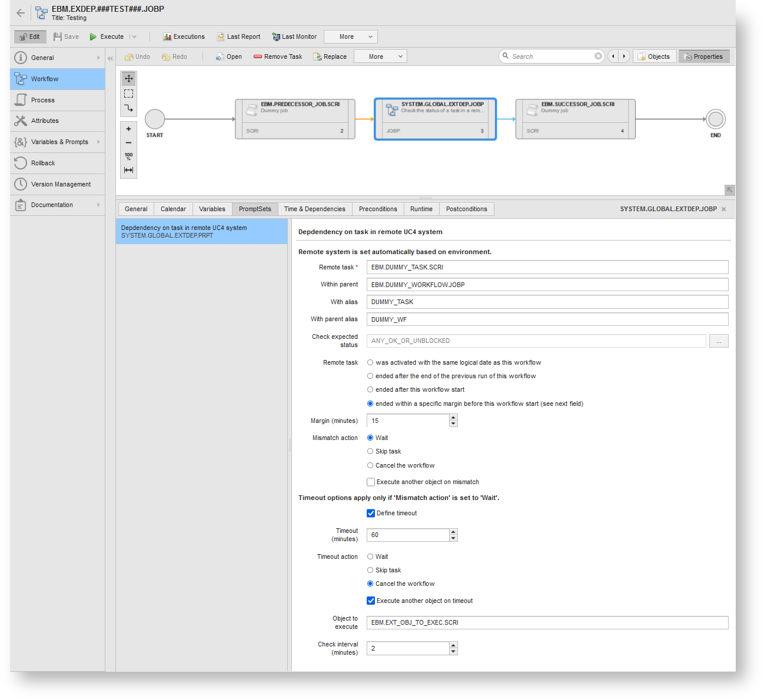Zoom out with the minus icon
This screenshot has height=700, width=764.
[x=128, y=143]
